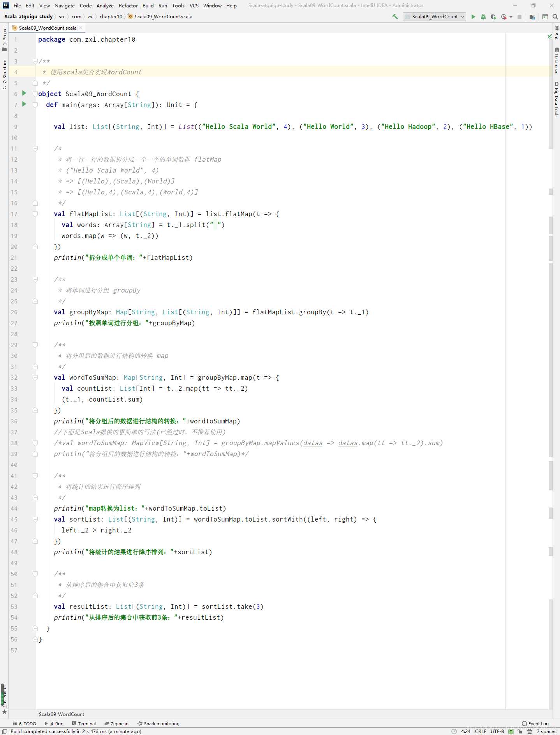Click on line number 26 in the gutter

(14, 312)
